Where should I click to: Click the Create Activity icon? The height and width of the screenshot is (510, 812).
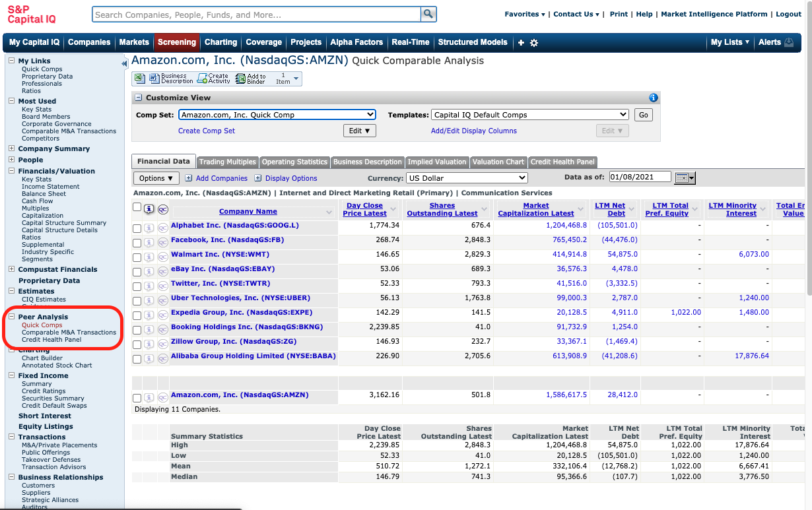click(x=203, y=79)
